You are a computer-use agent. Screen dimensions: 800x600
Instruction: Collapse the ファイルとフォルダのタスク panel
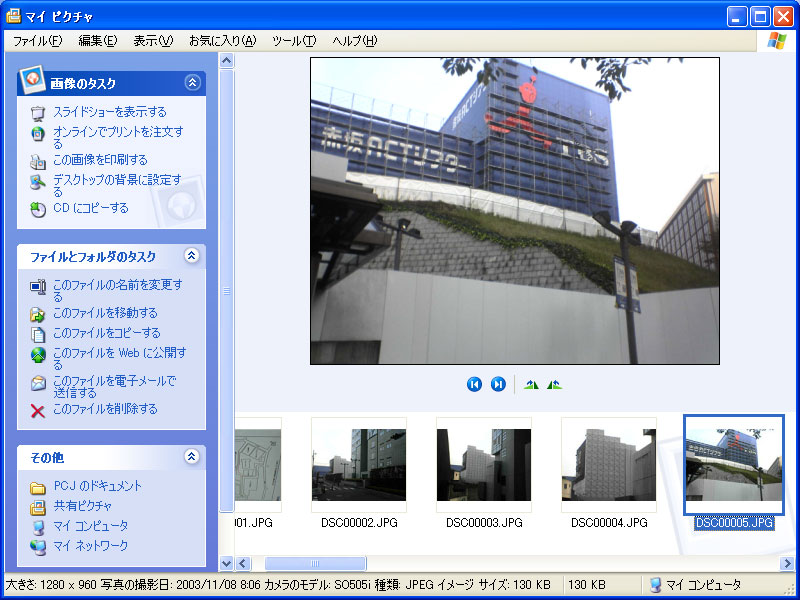click(192, 256)
